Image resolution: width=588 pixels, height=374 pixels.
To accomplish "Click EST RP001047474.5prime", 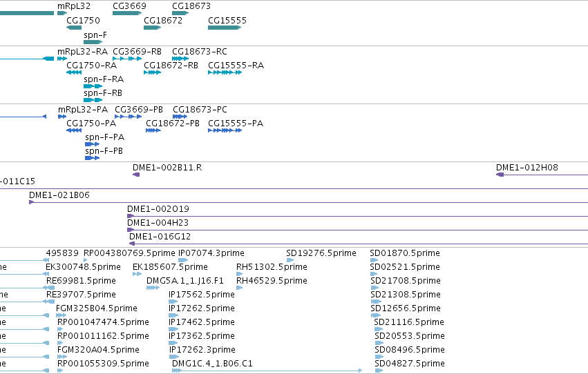I will coord(103,322).
